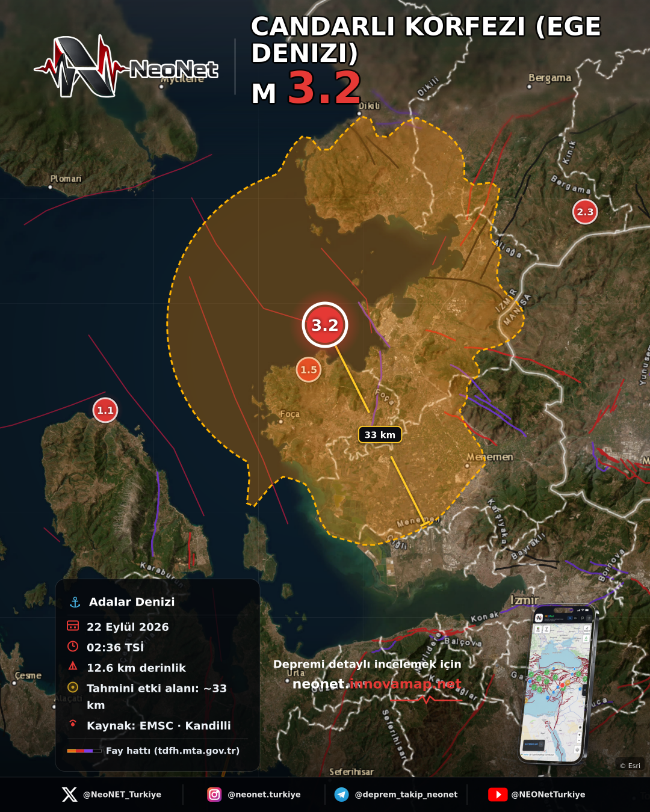Click the 2.3 magnitude earthquake marker
Image resolution: width=650 pixels, height=812 pixels.
pos(585,212)
